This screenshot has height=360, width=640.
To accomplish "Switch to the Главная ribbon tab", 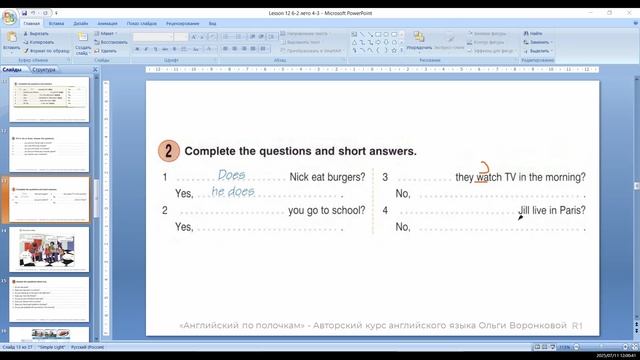I will 31,24.
